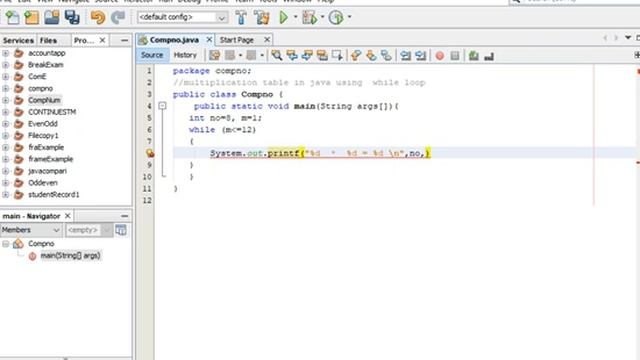This screenshot has height=360, width=640.
Task: Click the Save All toolbar icon
Action: [72, 17]
